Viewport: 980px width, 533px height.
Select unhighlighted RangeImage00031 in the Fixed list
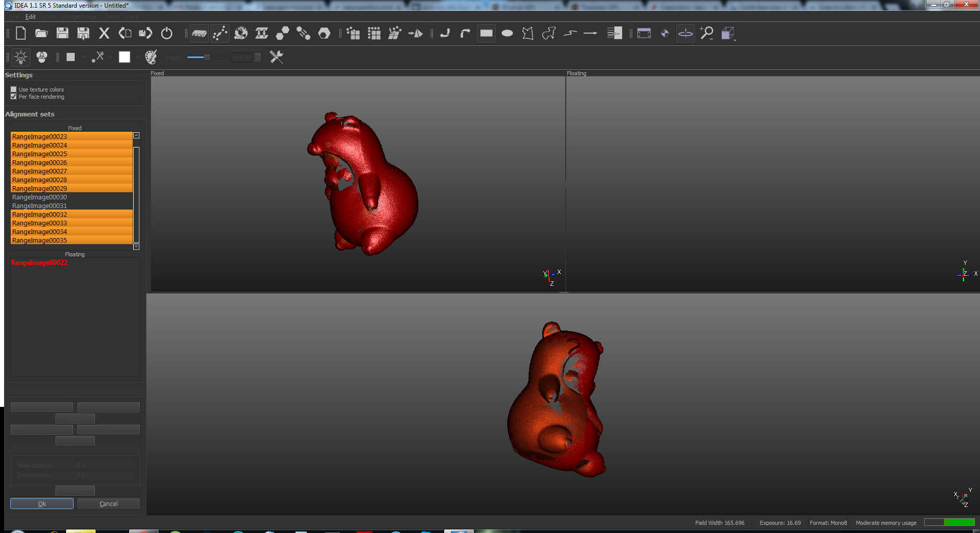pos(72,205)
